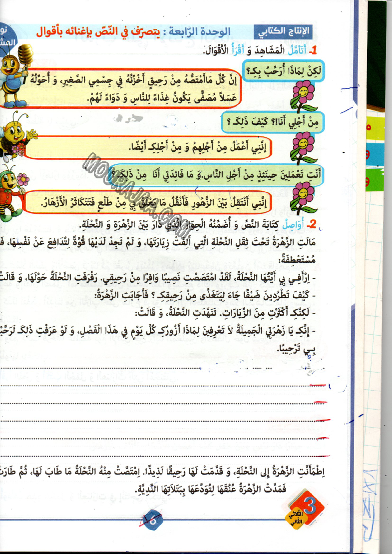Select the heading 'الوحدة الرّابعة'
The height and width of the screenshot is (554, 392).
pyautogui.click(x=200, y=31)
